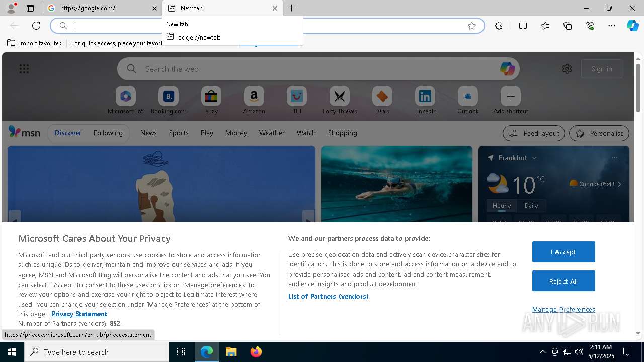
Task: Click Add shortcut plus tile
Action: tap(511, 100)
